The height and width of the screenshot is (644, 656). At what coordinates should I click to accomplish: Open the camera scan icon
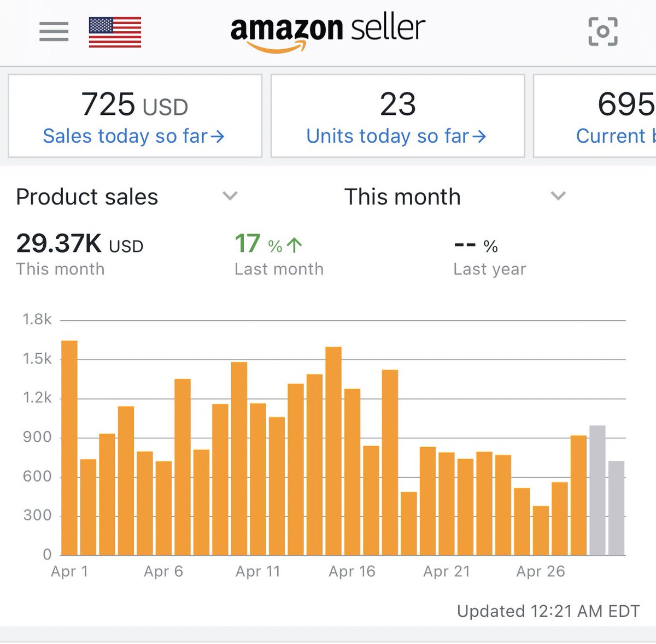click(x=602, y=31)
